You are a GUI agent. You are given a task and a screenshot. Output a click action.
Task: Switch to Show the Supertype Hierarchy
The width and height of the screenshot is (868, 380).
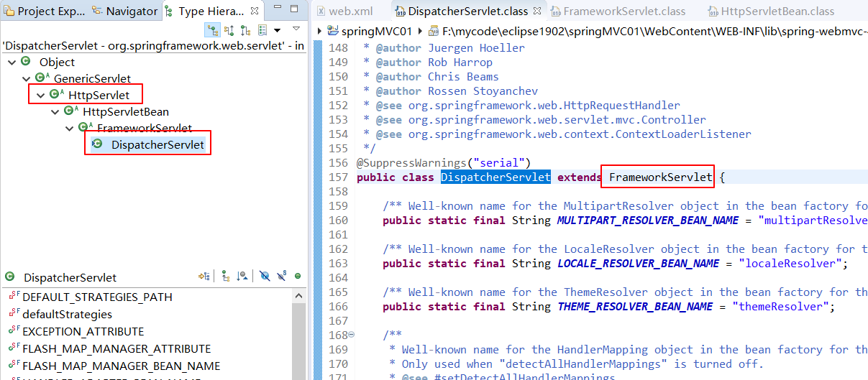(229, 30)
